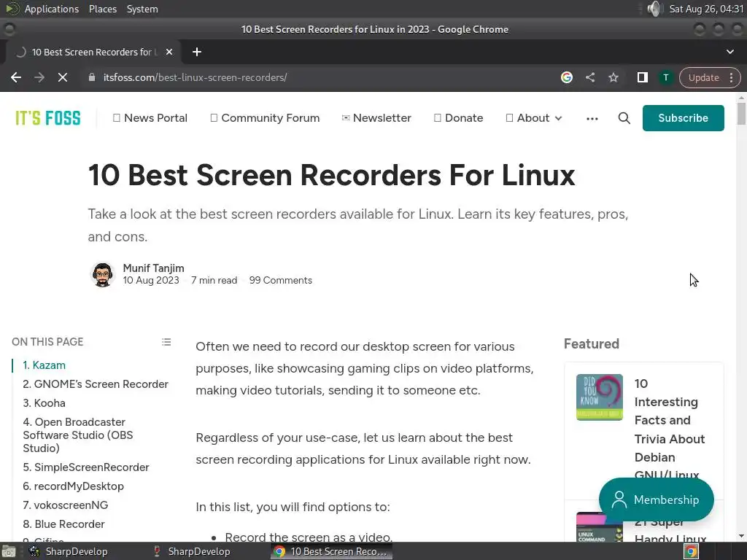The height and width of the screenshot is (560, 747).
Task: Jump to 7. vokoscreenNG section
Action: click(x=66, y=505)
